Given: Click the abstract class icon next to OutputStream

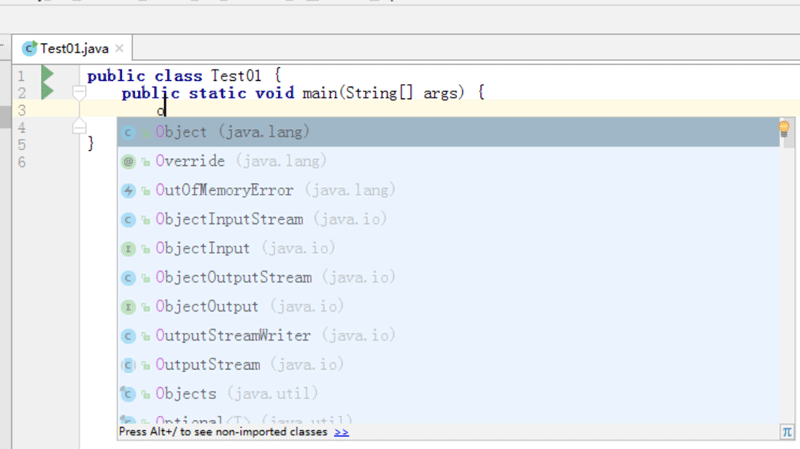Looking at the screenshot, I should [x=128, y=365].
